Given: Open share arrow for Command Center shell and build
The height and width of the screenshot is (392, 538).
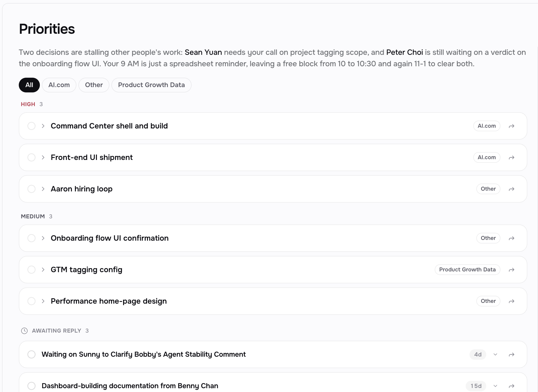Looking at the screenshot, I should pyautogui.click(x=512, y=126).
